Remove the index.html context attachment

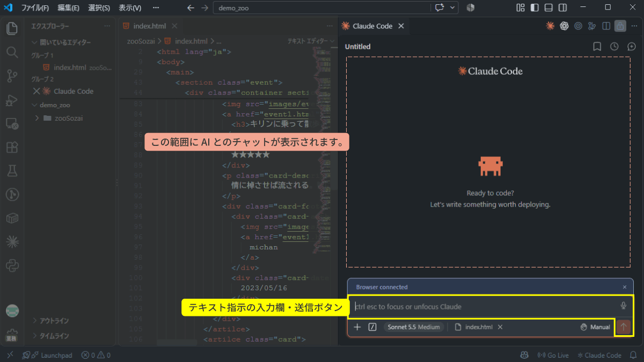tap(500, 327)
